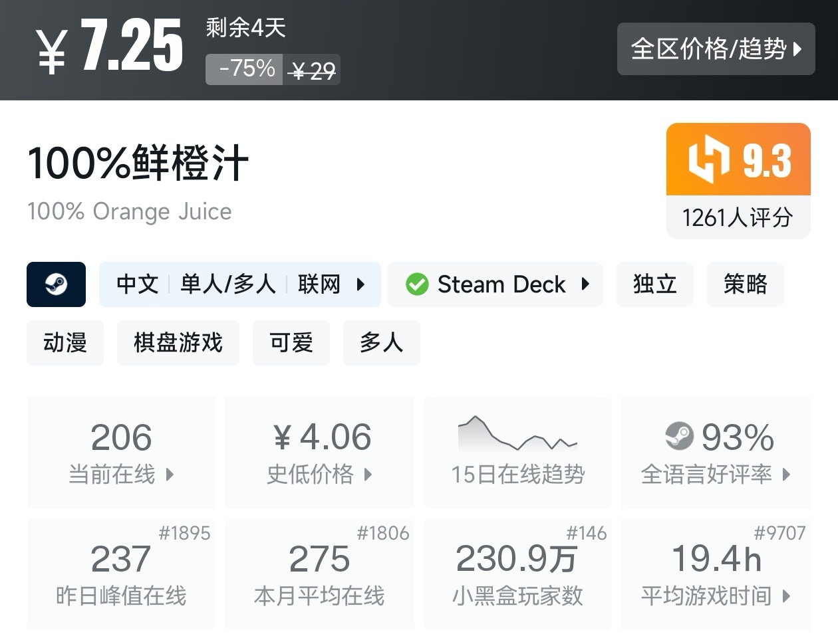838x644 pixels.
Task: Tap the 9.3 score badge logo
Action: coord(709,158)
